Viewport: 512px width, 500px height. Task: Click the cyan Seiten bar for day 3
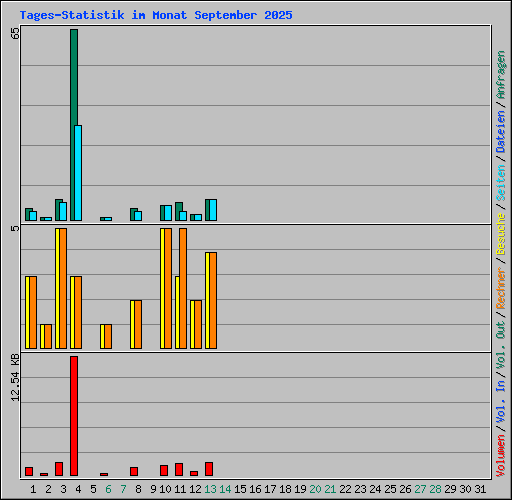coord(63,211)
